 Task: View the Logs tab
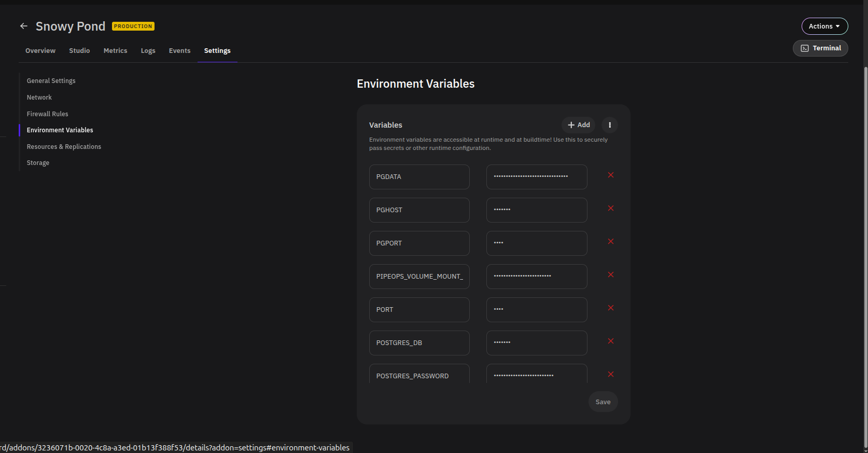point(148,50)
